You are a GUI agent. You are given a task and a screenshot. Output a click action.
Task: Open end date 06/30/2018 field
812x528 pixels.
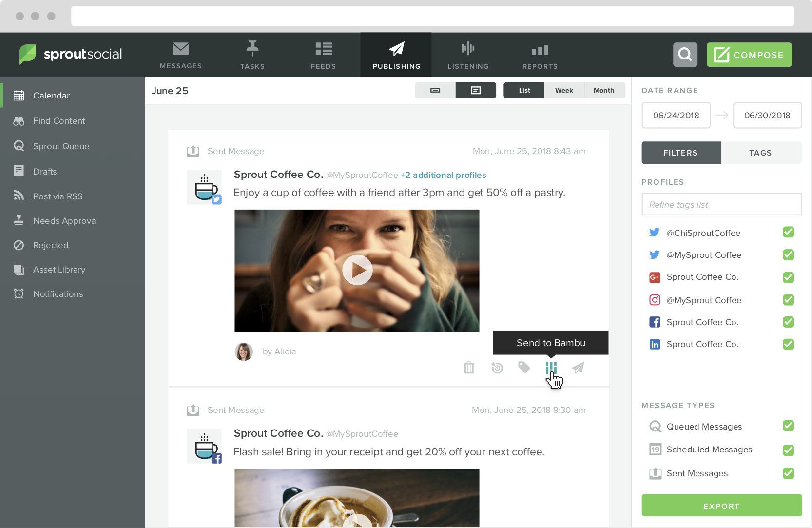coord(767,116)
